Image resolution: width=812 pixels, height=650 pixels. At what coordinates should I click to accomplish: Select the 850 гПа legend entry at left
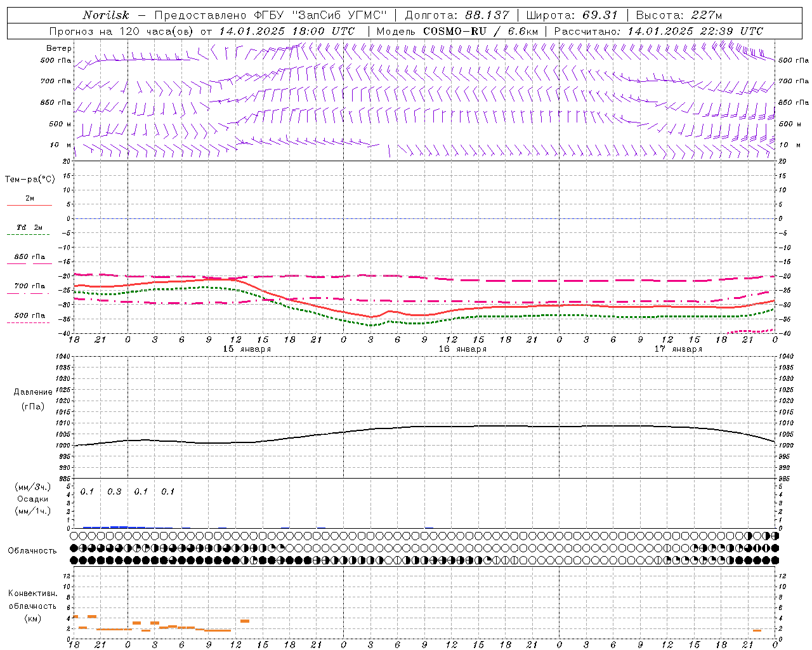(x=29, y=258)
